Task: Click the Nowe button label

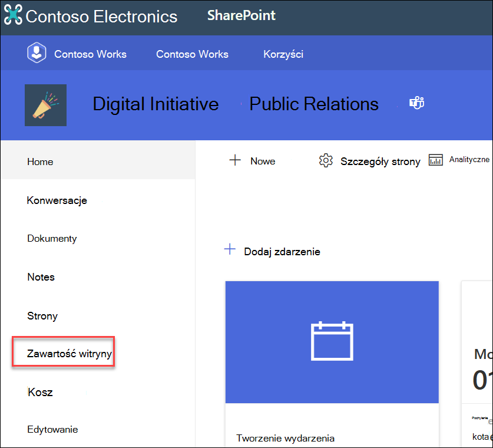Action: click(x=263, y=161)
